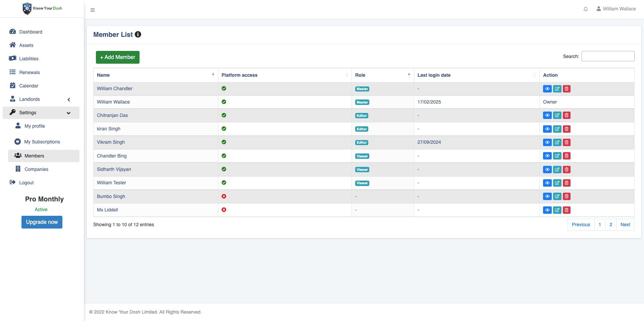Edit member kiran Singh
The height and width of the screenshot is (321, 644).
tap(557, 129)
